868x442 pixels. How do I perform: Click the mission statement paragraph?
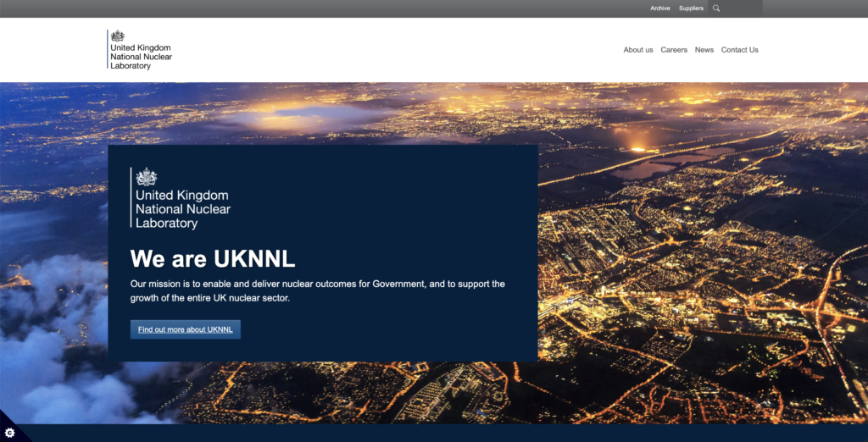[317, 290]
